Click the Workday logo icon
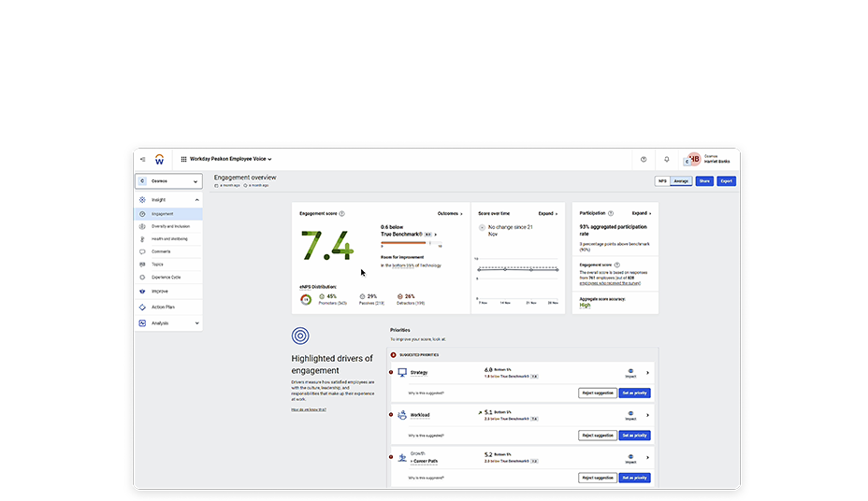 (x=159, y=159)
